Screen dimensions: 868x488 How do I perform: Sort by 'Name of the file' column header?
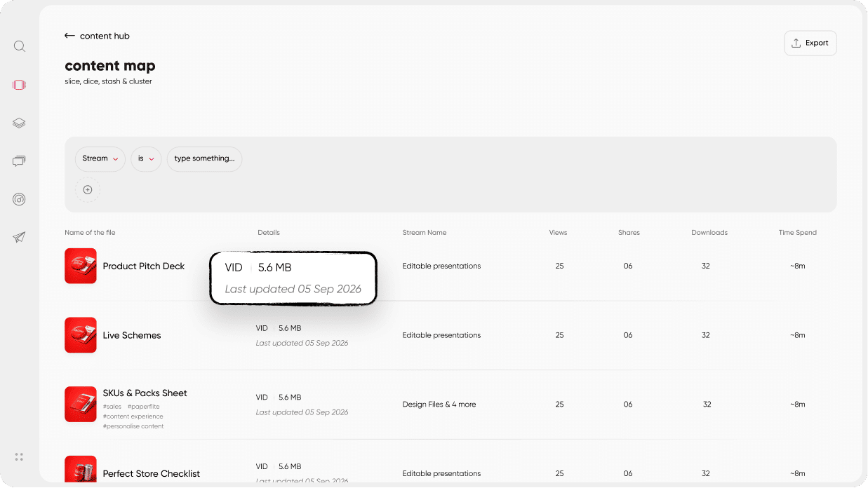pyautogui.click(x=90, y=233)
